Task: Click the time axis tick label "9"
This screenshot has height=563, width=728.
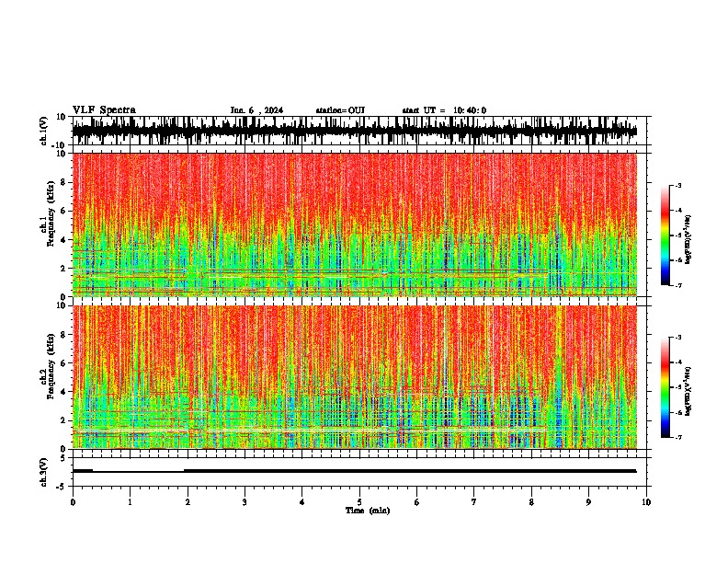Action: (588, 502)
